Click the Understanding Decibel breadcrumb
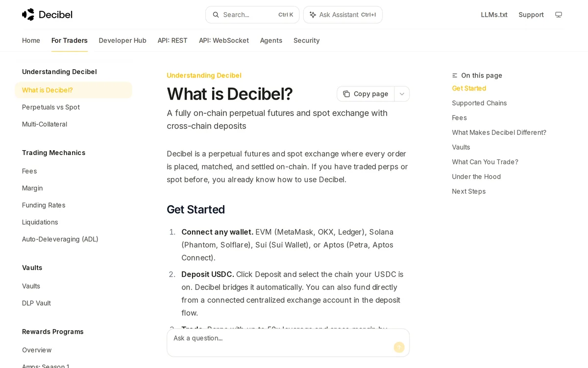Screen dimensions: 588x368 point(204,76)
